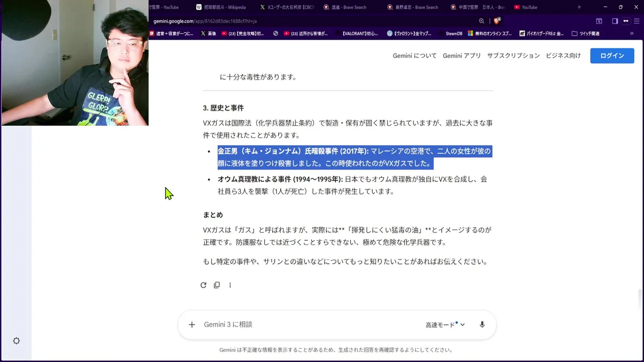644x362 pixels.
Task: Click the highlighted 金正男 氏暗殺事件 text
Action: point(354,157)
